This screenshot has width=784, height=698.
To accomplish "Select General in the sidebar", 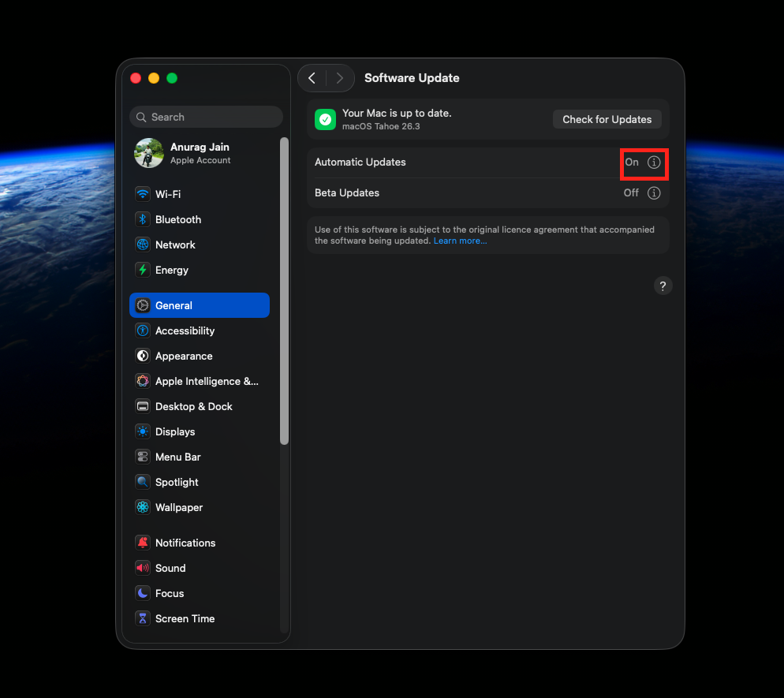I will 172,305.
